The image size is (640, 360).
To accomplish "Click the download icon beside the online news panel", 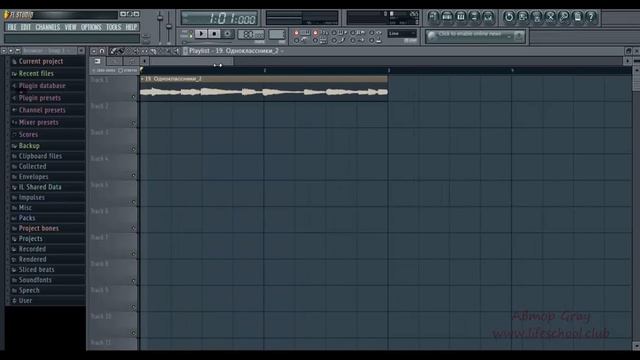I will click(x=519, y=37).
